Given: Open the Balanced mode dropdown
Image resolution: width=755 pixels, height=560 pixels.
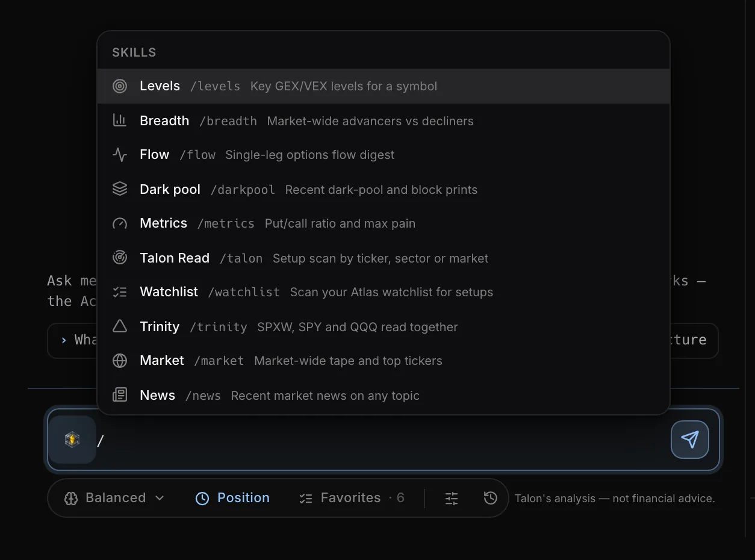Looking at the screenshot, I should [114, 498].
